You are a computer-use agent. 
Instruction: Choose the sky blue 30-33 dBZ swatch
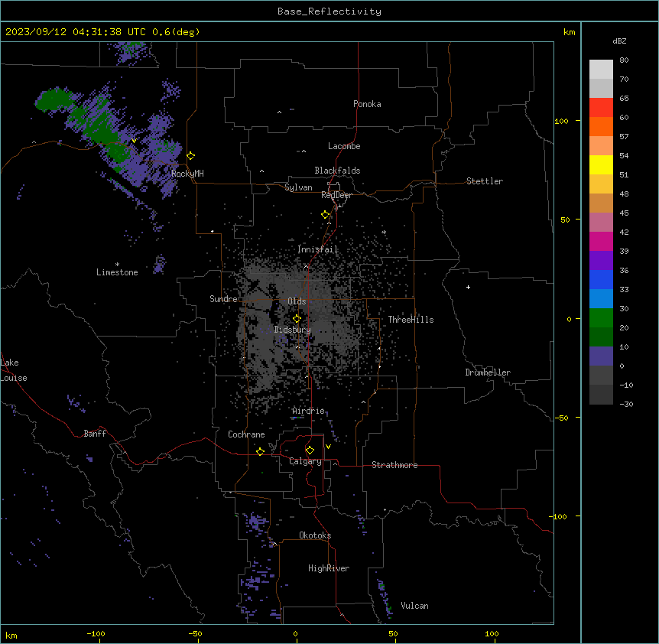click(601, 298)
